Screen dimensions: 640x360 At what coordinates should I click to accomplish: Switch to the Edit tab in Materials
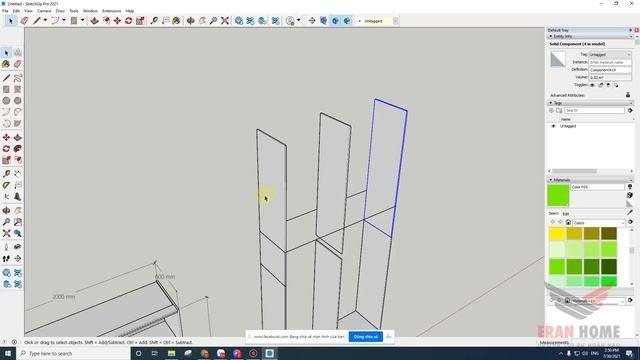(566, 213)
